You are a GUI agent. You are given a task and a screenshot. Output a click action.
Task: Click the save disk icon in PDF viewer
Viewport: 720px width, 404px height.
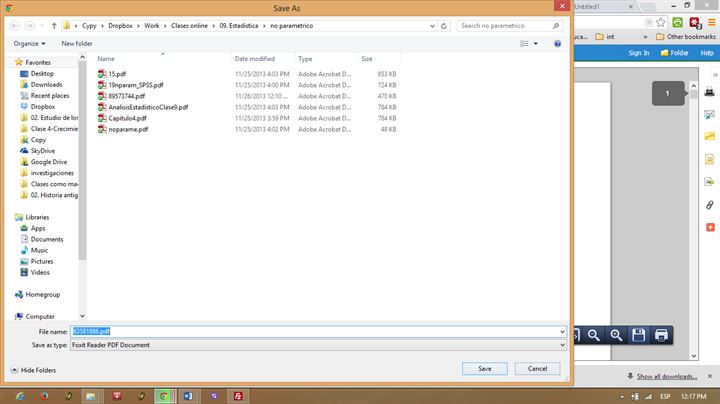638,335
